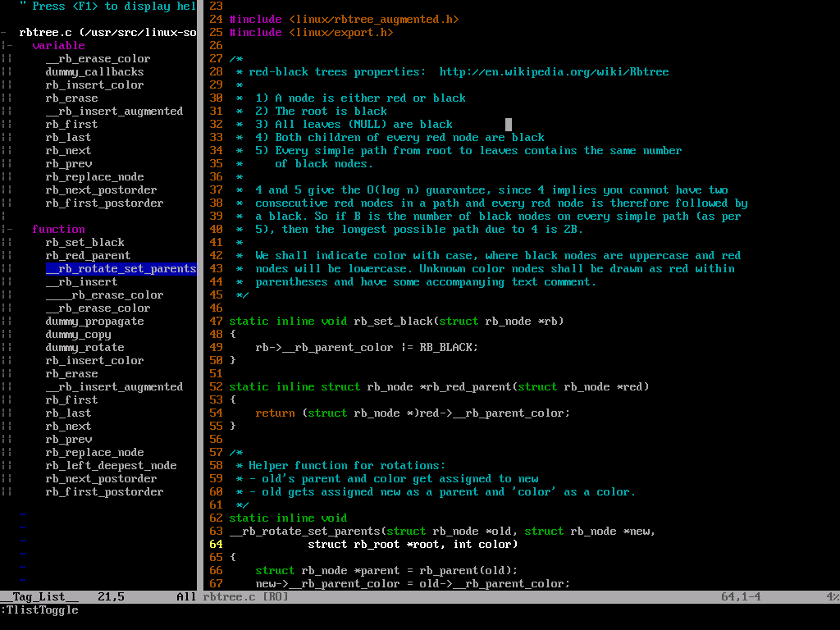Select the rb_left_deepest_node tag
840x630 pixels.
coord(111,466)
